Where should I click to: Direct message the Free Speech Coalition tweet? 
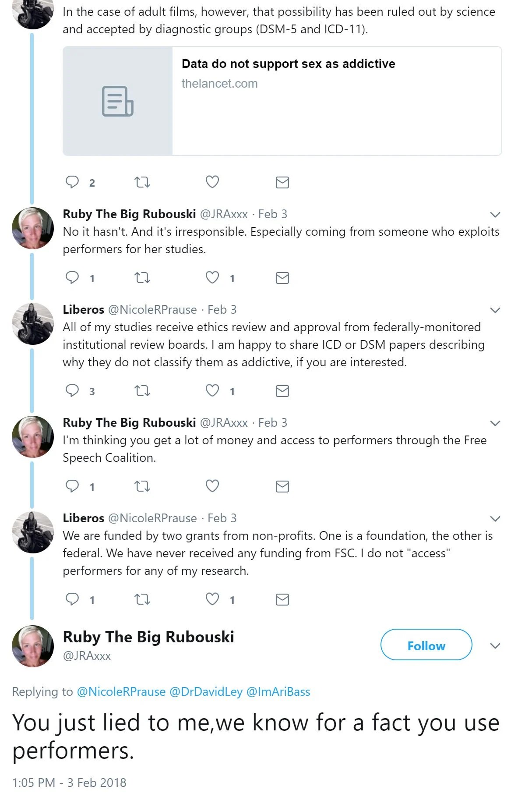point(282,486)
